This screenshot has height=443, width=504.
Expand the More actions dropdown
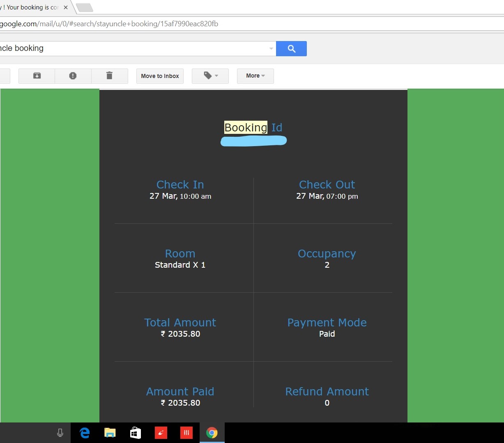(255, 76)
